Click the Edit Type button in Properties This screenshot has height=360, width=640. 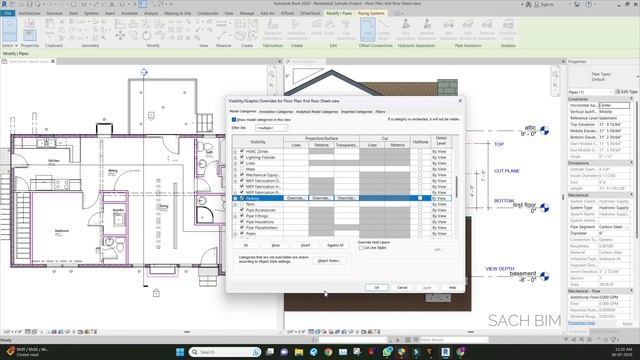pos(627,92)
